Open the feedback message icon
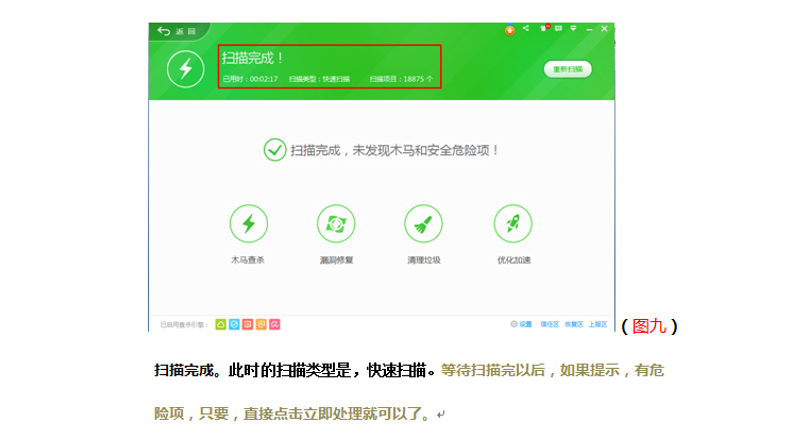 [558, 28]
